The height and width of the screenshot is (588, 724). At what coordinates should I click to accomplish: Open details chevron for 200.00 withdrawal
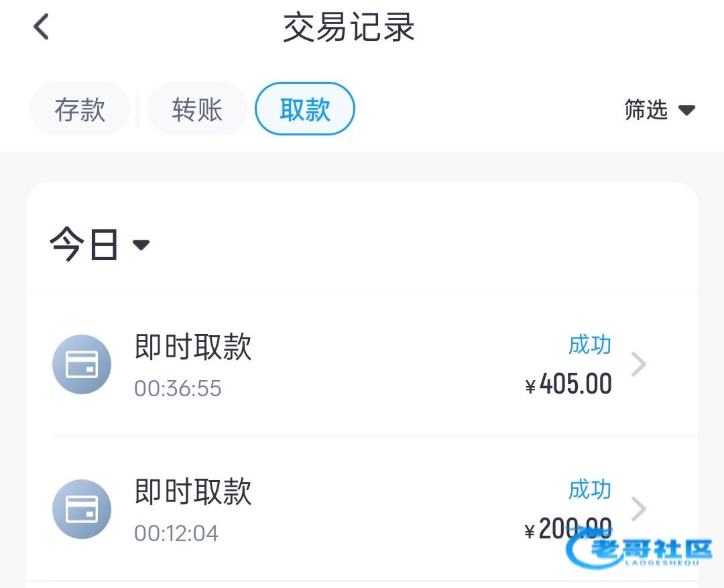point(639,509)
